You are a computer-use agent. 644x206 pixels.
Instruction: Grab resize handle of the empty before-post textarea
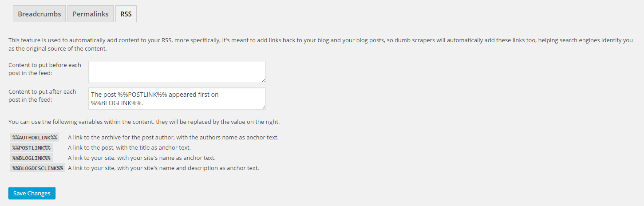(x=263, y=80)
